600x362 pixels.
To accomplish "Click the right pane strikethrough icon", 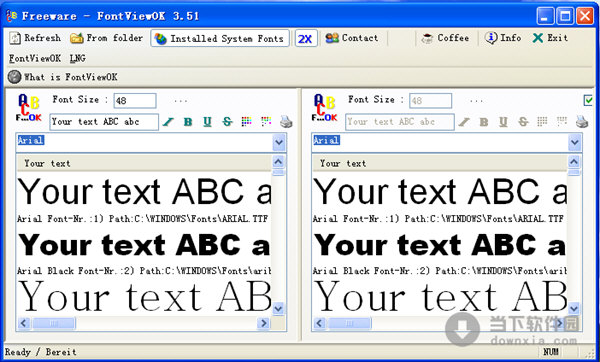I will (x=523, y=122).
